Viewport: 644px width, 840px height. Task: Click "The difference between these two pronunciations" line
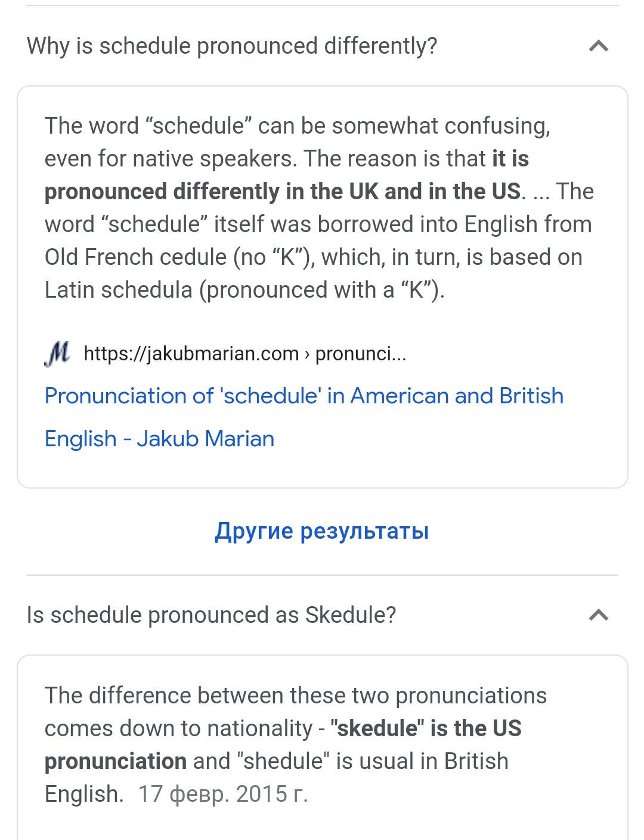point(295,696)
